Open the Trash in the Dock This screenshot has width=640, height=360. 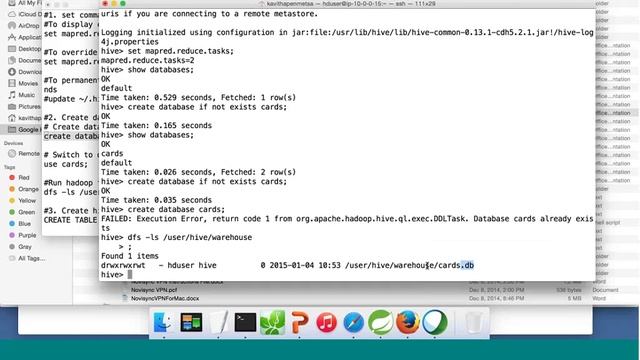pos(473,323)
